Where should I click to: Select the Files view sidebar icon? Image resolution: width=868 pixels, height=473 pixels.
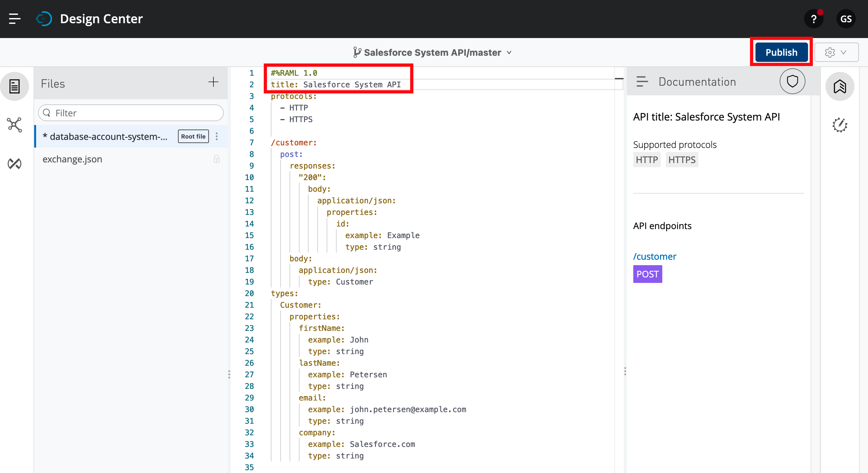coord(15,87)
